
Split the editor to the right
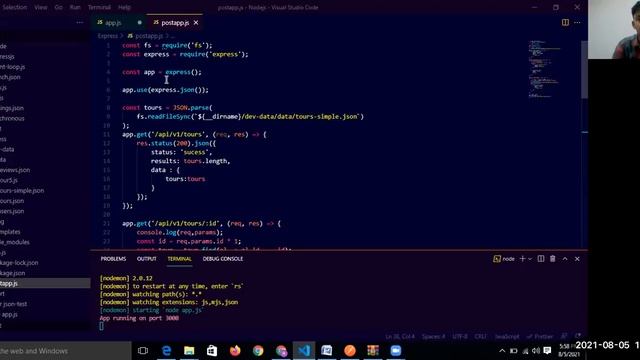[565, 22]
